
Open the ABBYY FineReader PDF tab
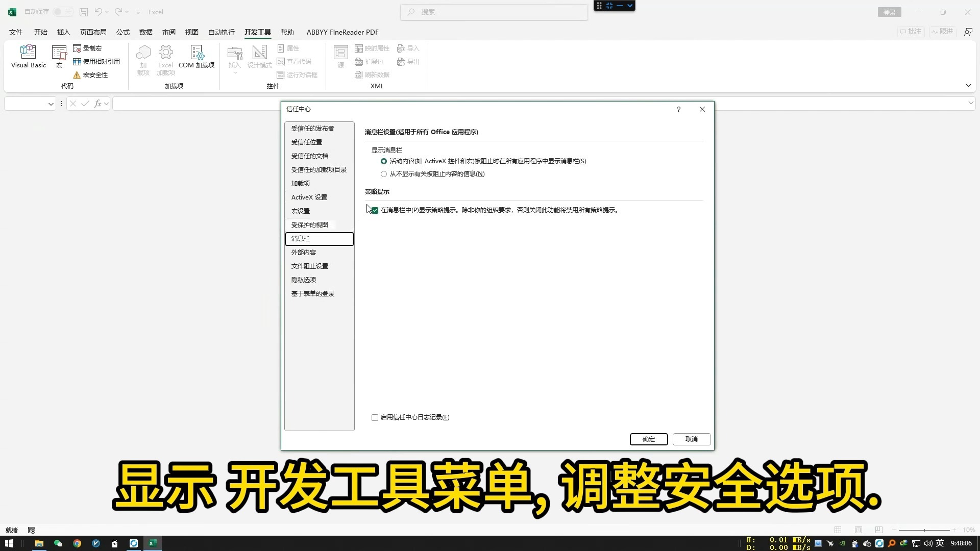click(342, 32)
